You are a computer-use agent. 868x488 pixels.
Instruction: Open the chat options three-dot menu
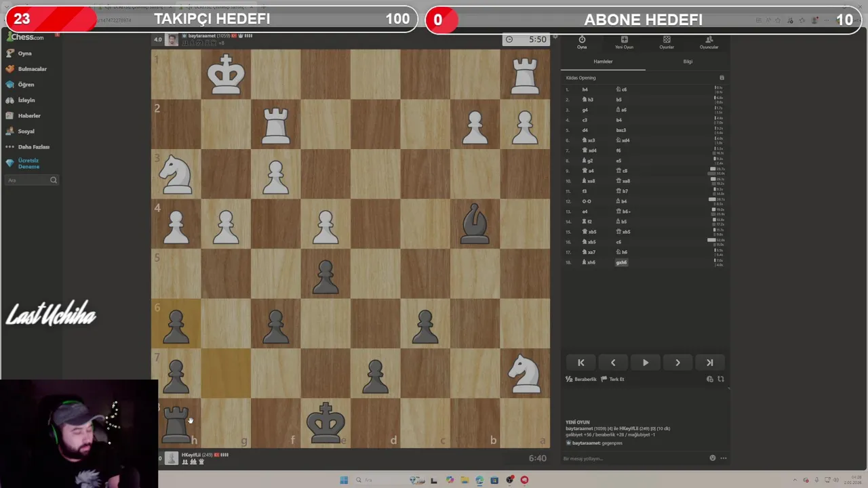point(724,458)
